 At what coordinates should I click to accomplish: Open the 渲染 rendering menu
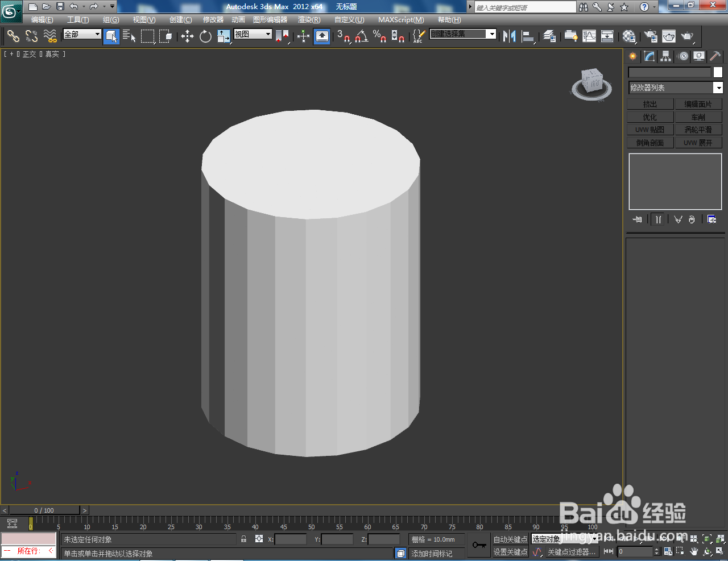click(x=309, y=19)
